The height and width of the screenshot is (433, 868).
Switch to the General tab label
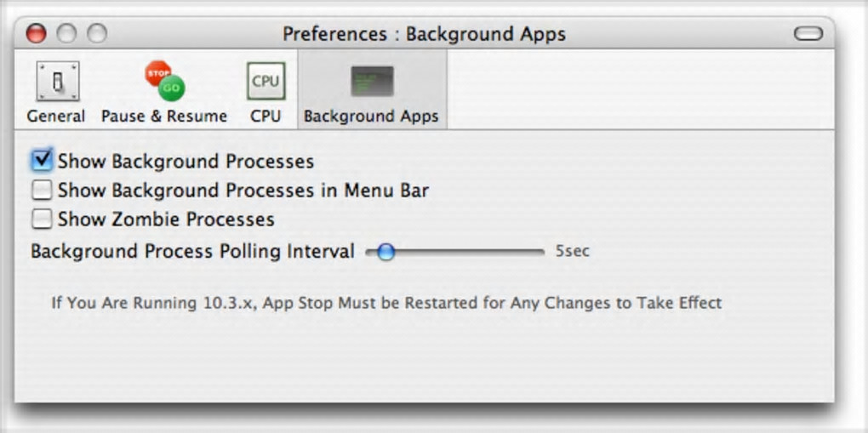coord(56,117)
